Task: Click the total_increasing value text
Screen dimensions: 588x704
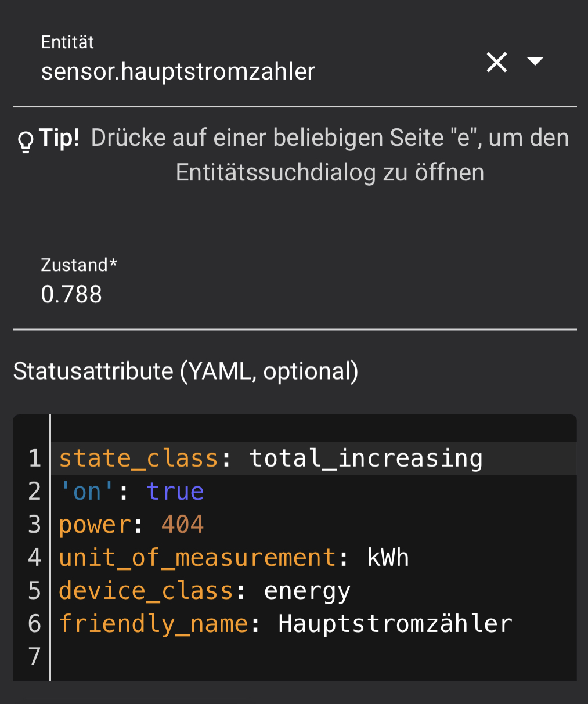Action: point(366,458)
